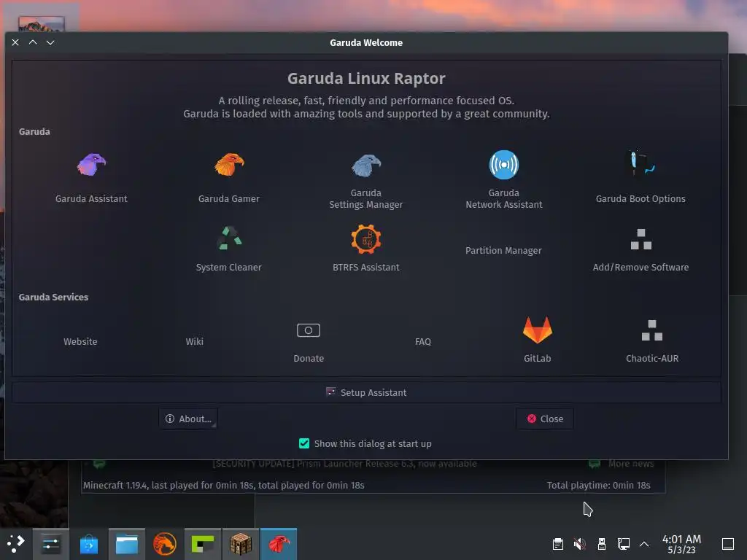The image size is (747, 560).
Task: Open Garuda Settings Manager icon
Action: [366, 165]
